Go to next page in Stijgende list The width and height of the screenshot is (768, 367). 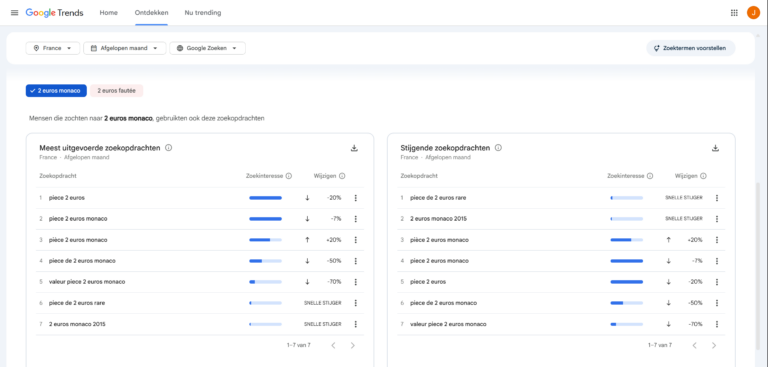point(714,345)
